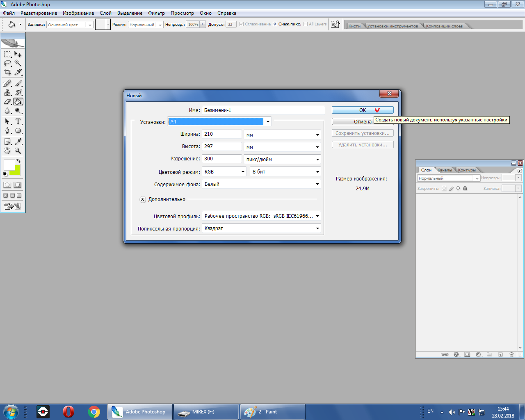Click OK to create the document
This screenshot has height=420, width=525.
click(363, 110)
